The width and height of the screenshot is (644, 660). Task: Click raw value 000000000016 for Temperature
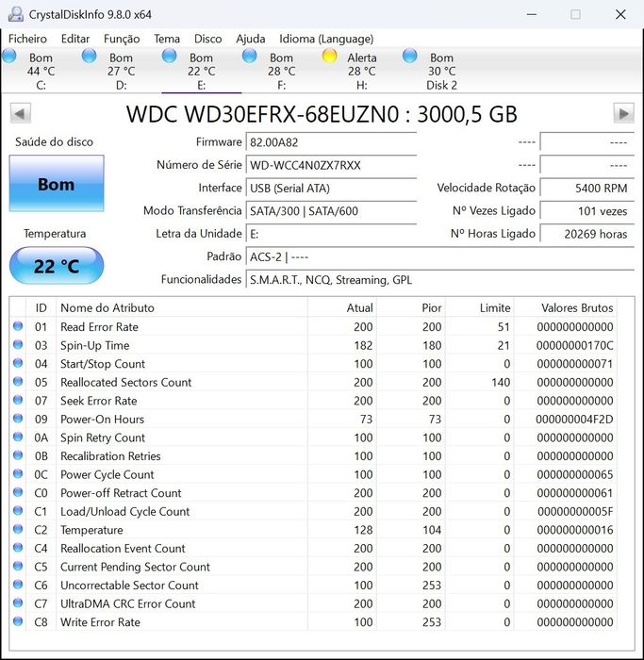[574, 530]
